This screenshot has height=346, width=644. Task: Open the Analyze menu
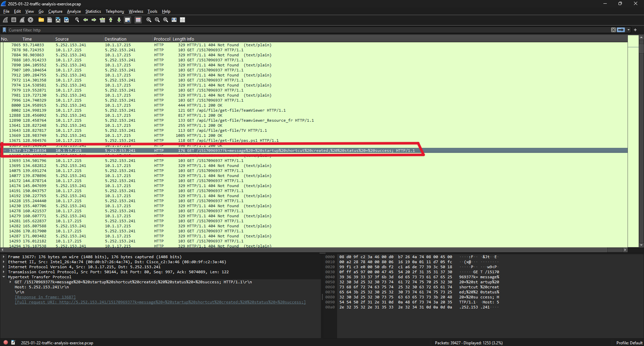tap(74, 11)
